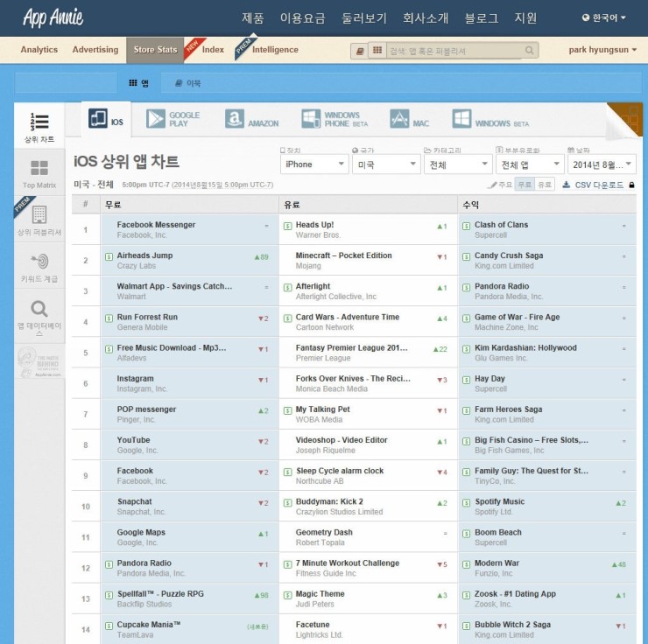Click the CSV 다운로드 link

click(x=599, y=185)
